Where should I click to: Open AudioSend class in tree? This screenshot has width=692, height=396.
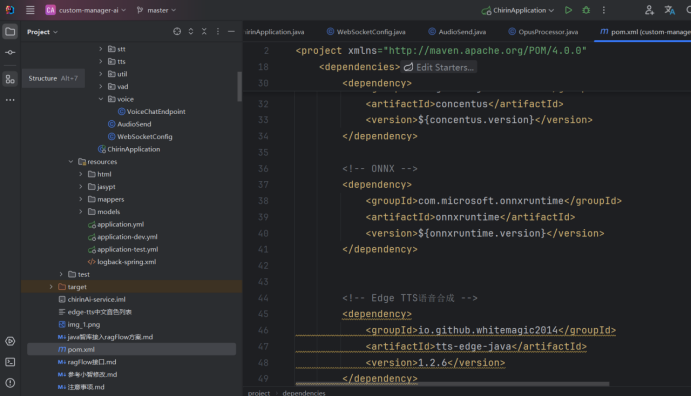129,124
